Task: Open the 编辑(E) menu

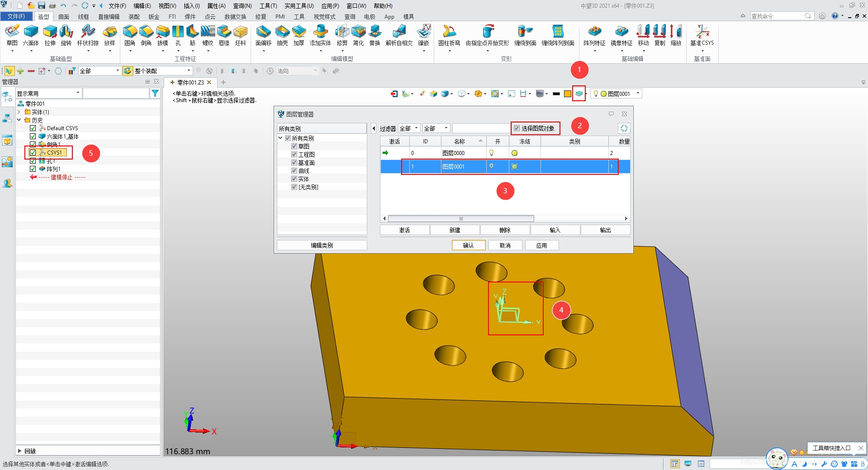Action: point(142,6)
